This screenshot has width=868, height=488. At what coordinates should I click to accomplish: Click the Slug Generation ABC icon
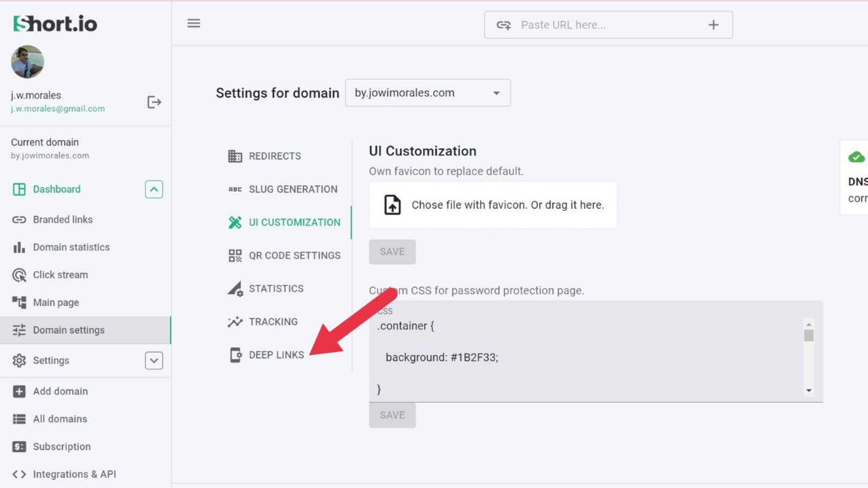[235, 189]
